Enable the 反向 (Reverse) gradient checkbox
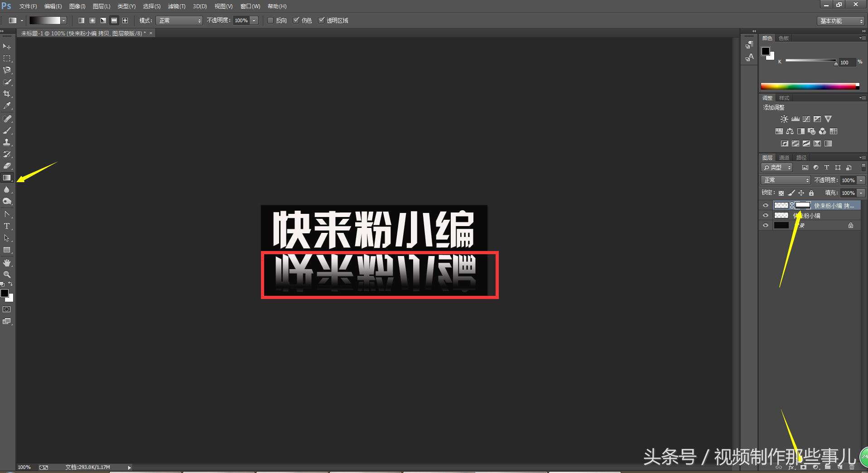 pyautogui.click(x=270, y=20)
